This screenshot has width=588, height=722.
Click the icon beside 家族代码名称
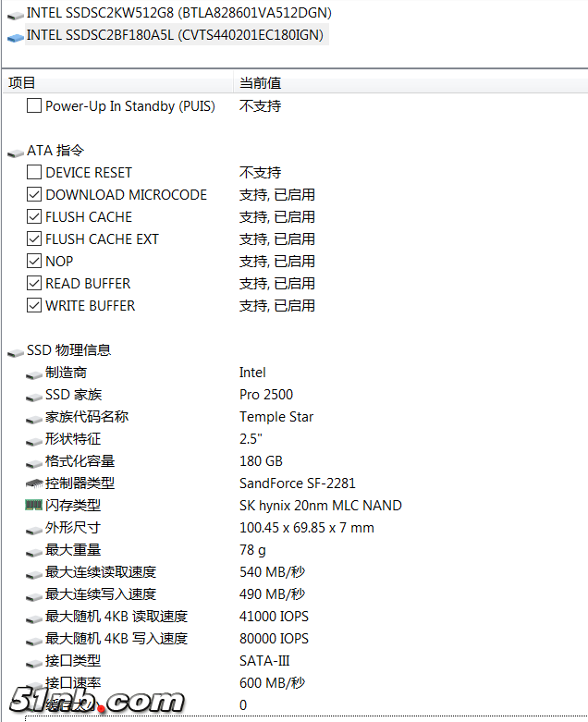(x=34, y=419)
